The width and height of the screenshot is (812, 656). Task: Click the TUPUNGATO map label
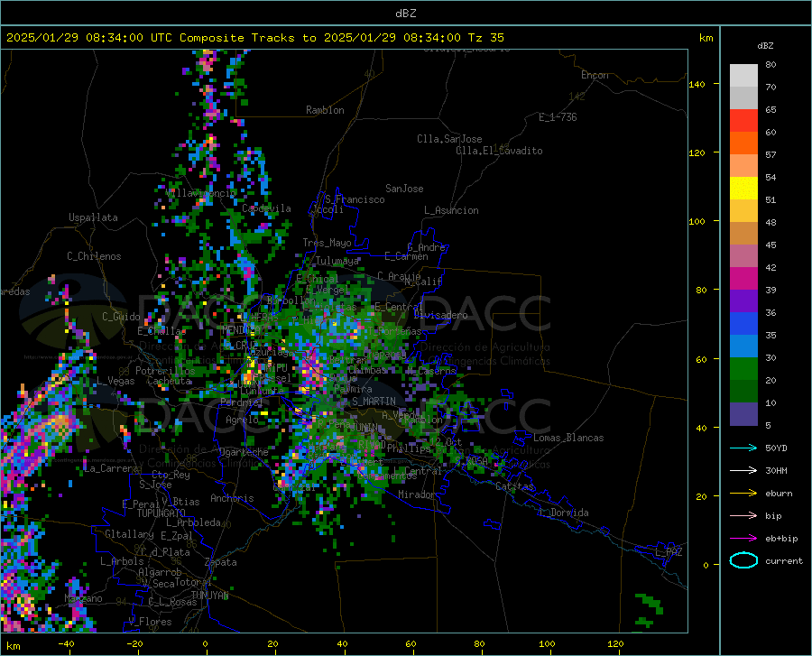click(161, 513)
